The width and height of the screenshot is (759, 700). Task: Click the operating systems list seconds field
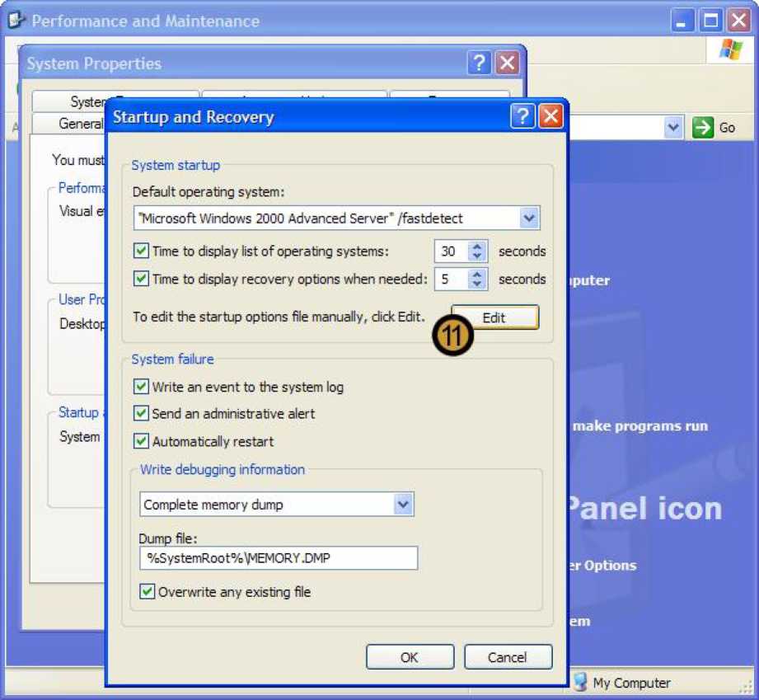point(451,251)
